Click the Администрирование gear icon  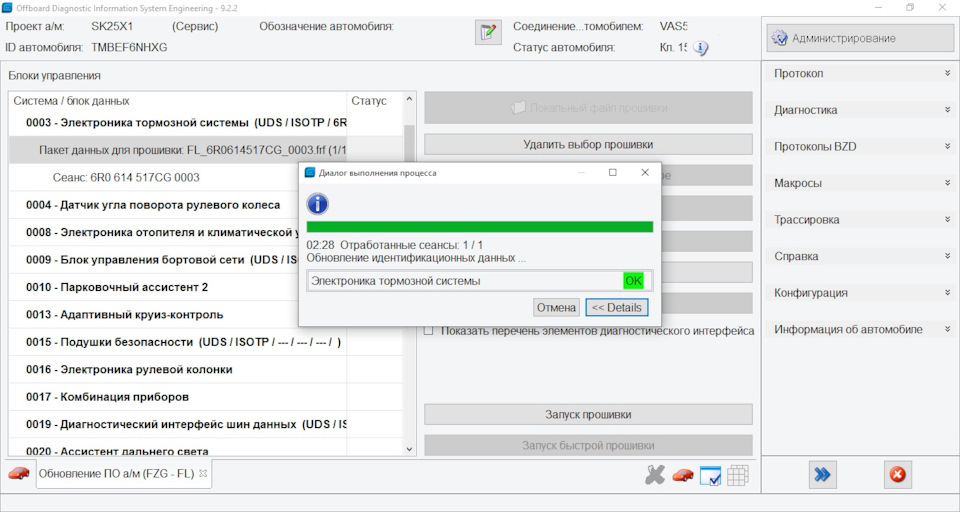[779, 38]
